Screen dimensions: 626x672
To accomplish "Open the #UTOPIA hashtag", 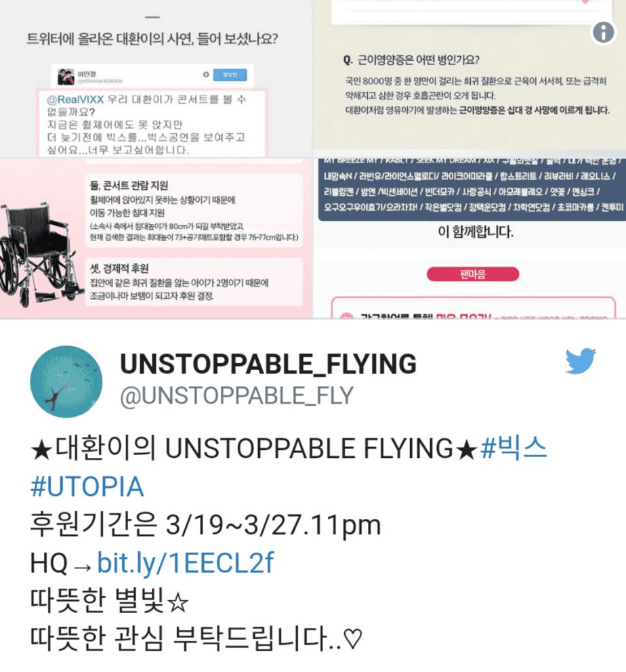I will 87,486.
